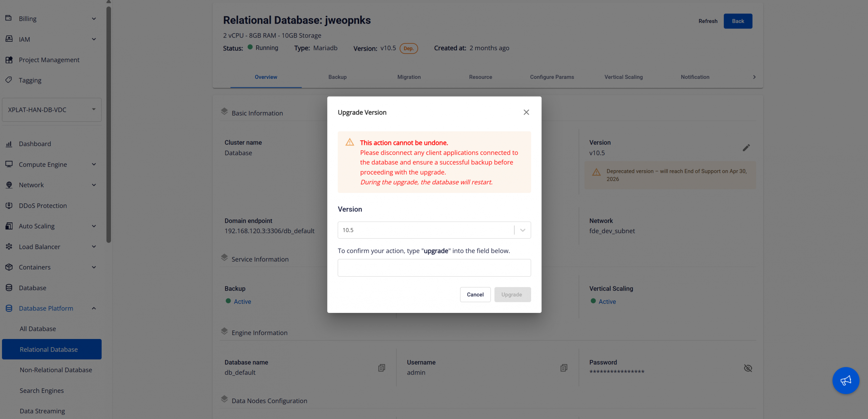Open the Version 10.5 dropdown

tap(434, 230)
